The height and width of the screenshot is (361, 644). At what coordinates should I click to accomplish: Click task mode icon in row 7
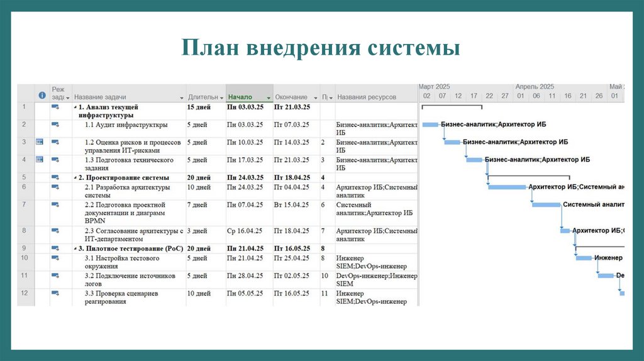tap(55, 204)
